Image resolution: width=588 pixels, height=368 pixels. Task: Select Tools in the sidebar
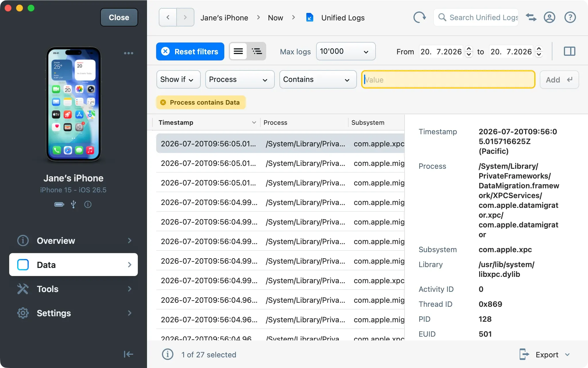click(73, 289)
